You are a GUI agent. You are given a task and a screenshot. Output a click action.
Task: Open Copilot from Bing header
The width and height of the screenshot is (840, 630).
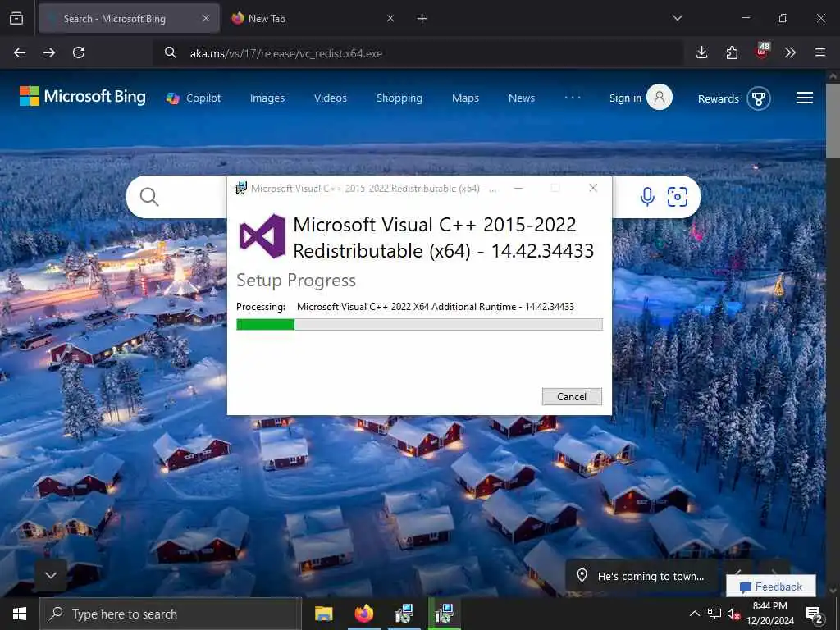click(194, 98)
